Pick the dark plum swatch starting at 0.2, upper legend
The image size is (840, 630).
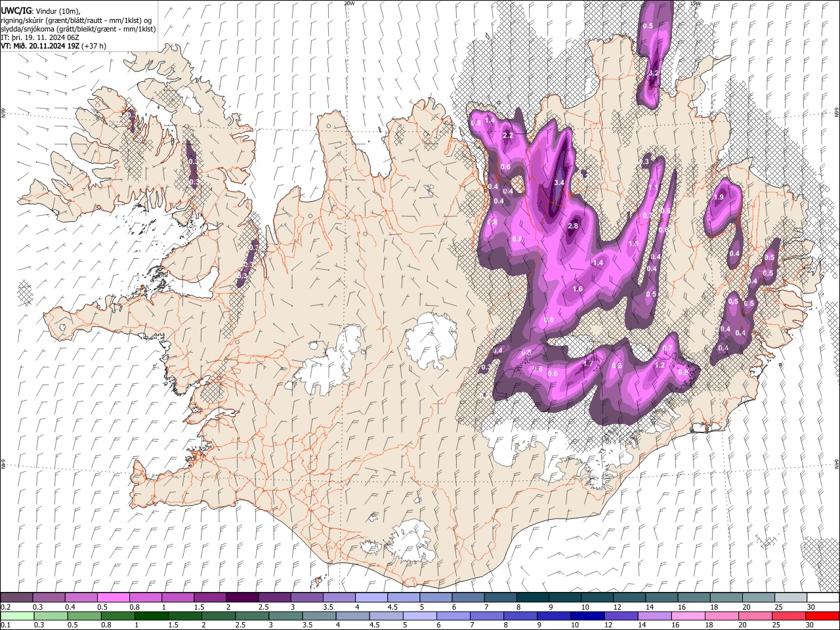point(16,598)
